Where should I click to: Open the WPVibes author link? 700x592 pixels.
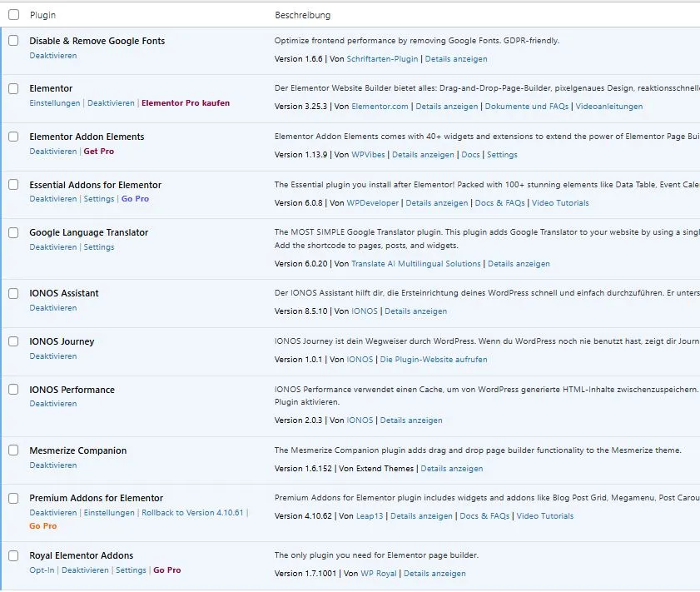368,155
